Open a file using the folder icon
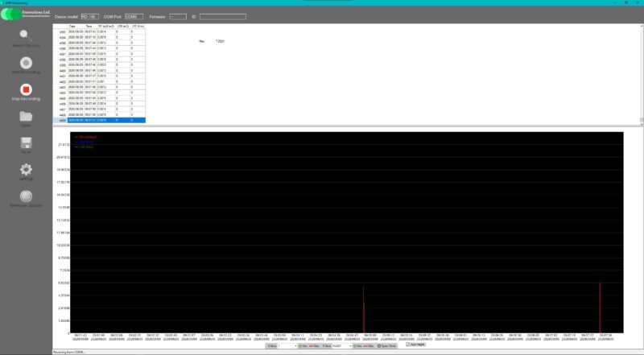The width and height of the screenshot is (644, 355). point(26,117)
